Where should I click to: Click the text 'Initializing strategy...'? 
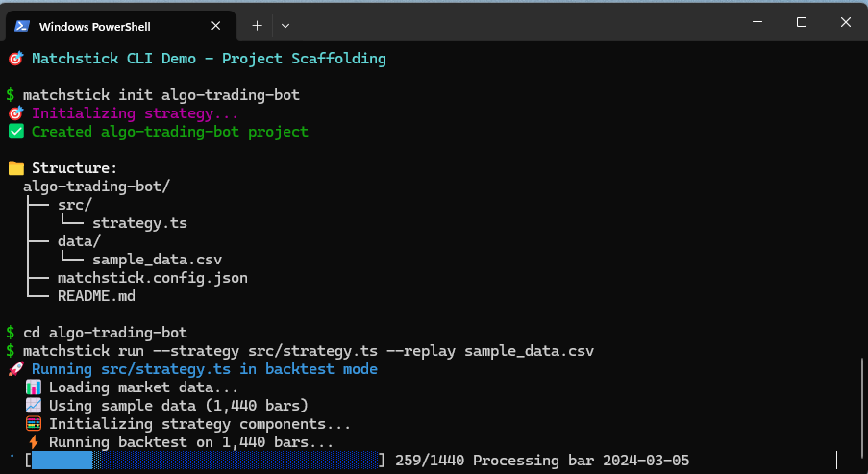click(x=136, y=112)
